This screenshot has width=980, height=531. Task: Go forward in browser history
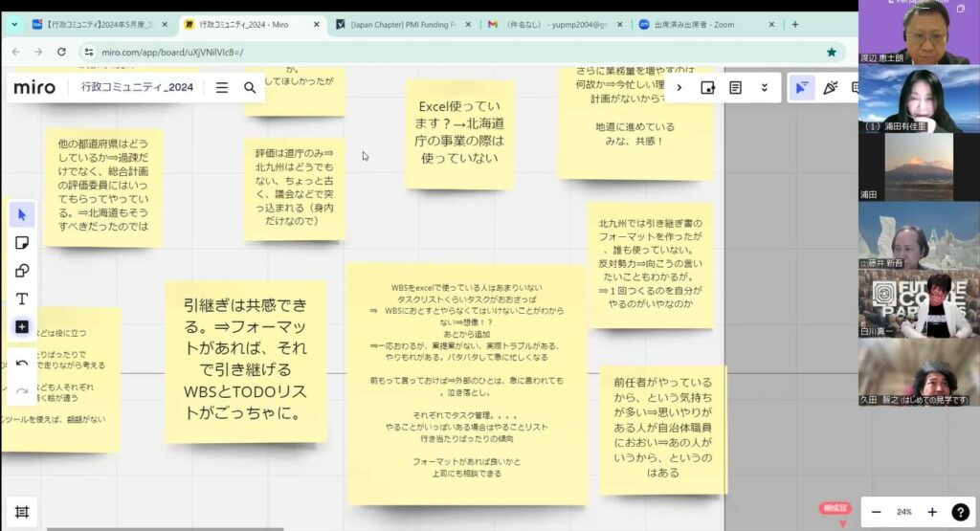coord(38,52)
